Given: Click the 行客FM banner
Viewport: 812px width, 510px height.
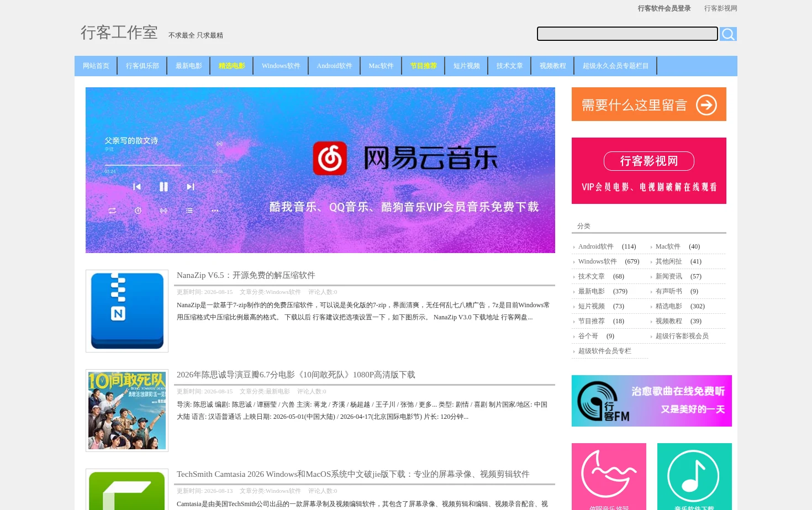Looking at the screenshot, I should pos(652,401).
